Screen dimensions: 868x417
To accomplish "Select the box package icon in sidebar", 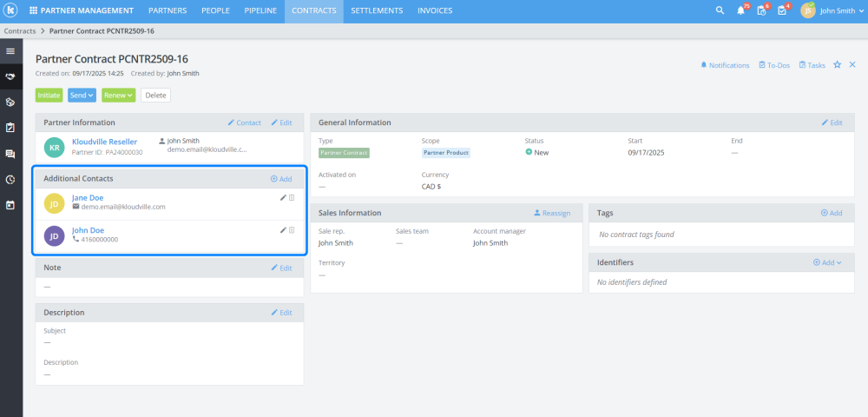I will tap(10, 103).
